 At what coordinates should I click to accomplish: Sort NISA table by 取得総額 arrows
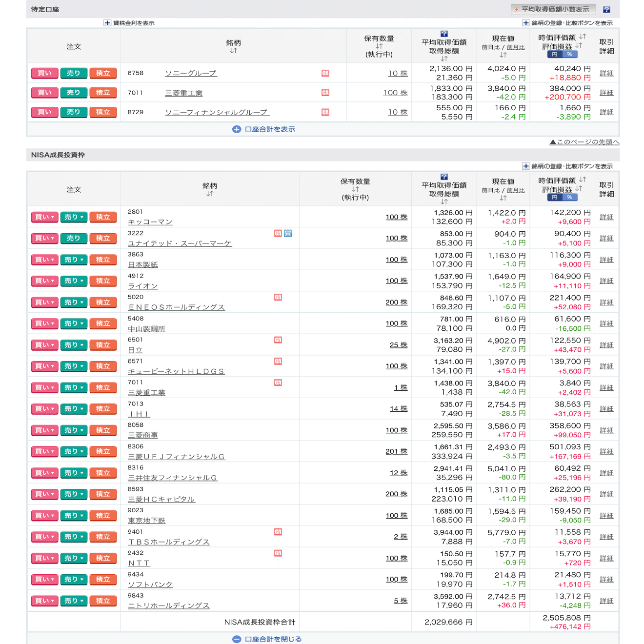pyautogui.click(x=444, y=201)
